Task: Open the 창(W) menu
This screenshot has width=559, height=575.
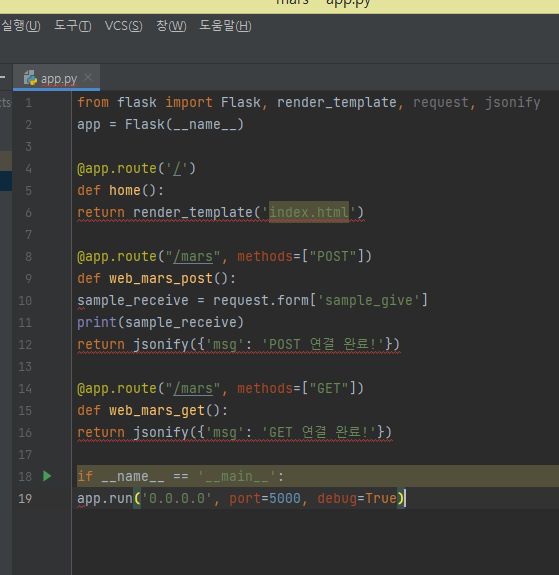Action: [x=171, y=26]
